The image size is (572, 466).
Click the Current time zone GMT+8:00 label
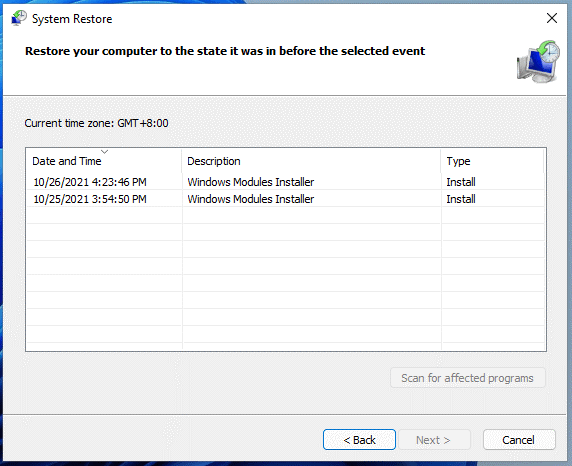coord(96,123)
